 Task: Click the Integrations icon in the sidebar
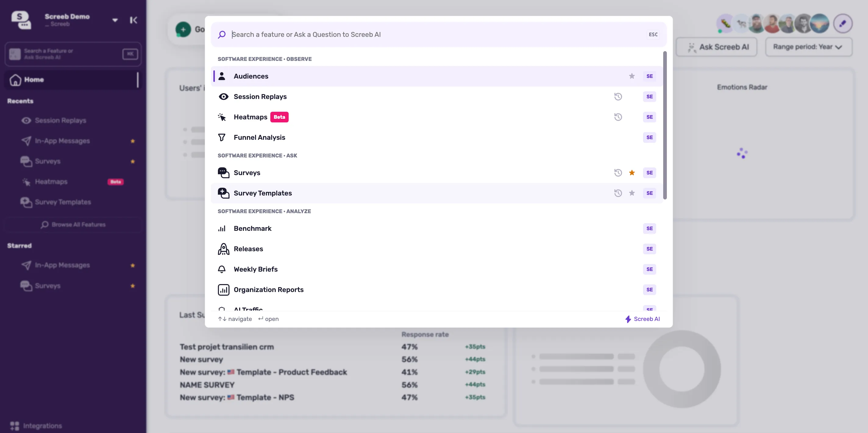pos(15,426)
